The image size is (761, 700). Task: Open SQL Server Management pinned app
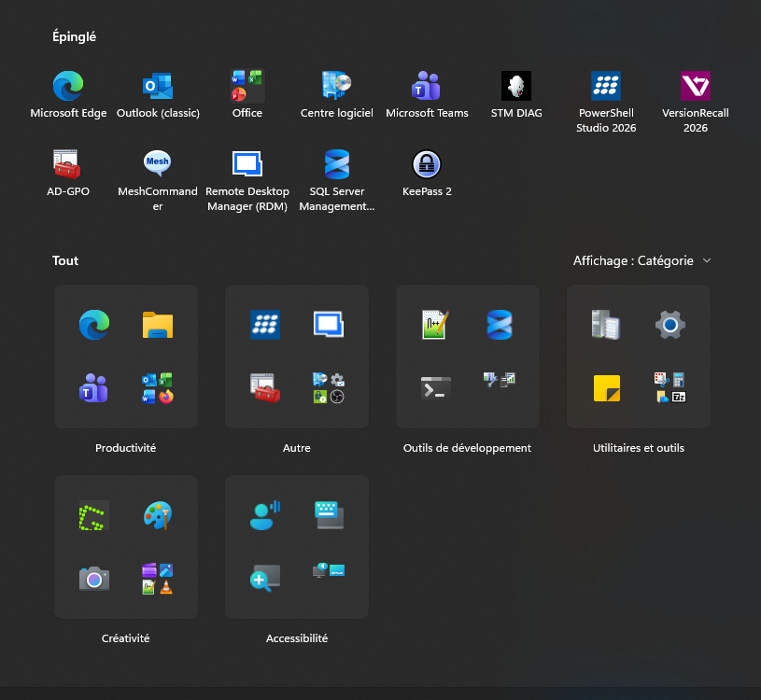coord(337,180)
